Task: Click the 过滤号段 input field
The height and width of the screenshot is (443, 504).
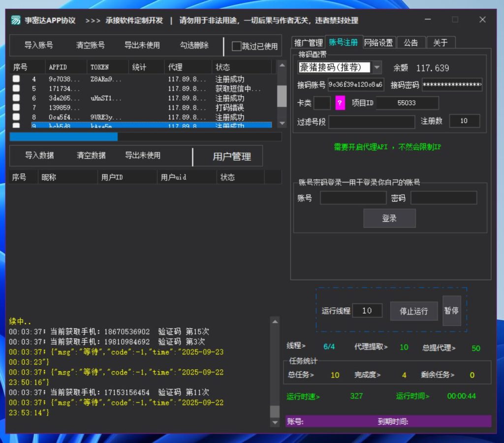Action: click(x=372, y=121)
